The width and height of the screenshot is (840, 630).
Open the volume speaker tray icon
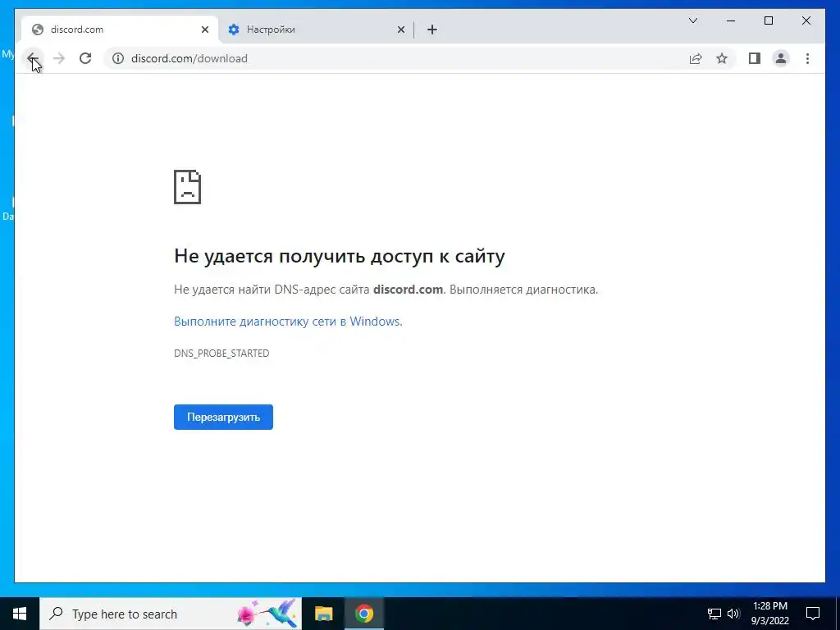[x=733, y=614]
